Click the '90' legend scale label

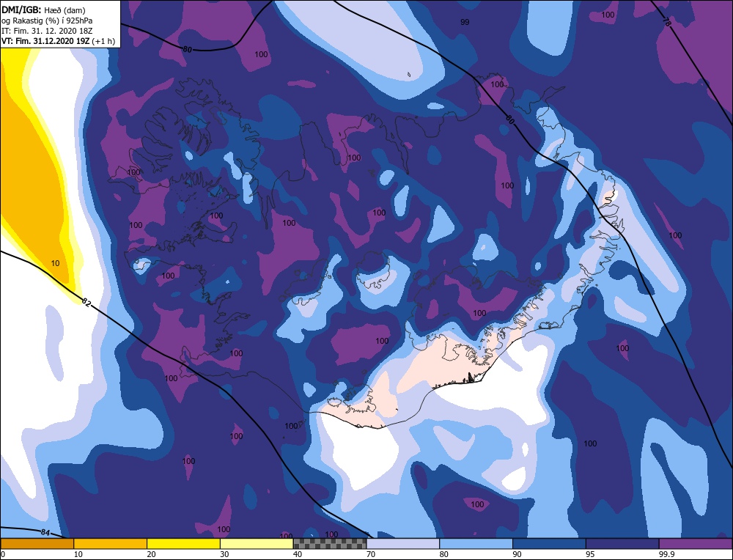coord(517,554)
